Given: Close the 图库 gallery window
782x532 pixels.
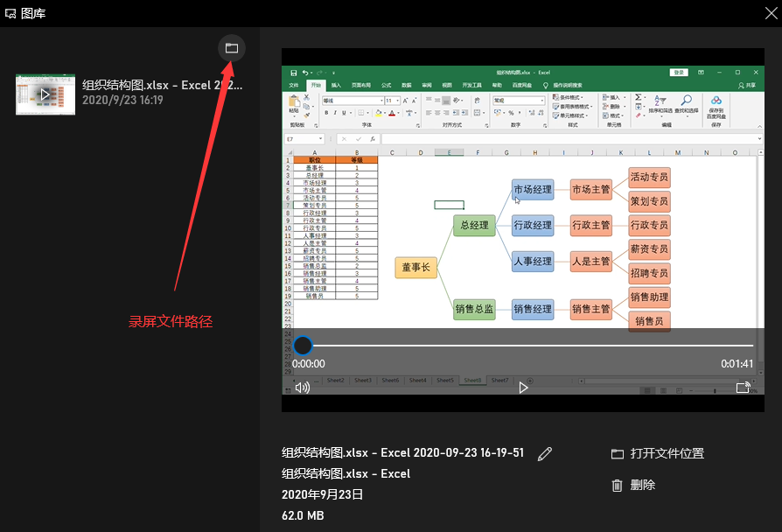Looking at the screenshot, I should pos(771,13).
